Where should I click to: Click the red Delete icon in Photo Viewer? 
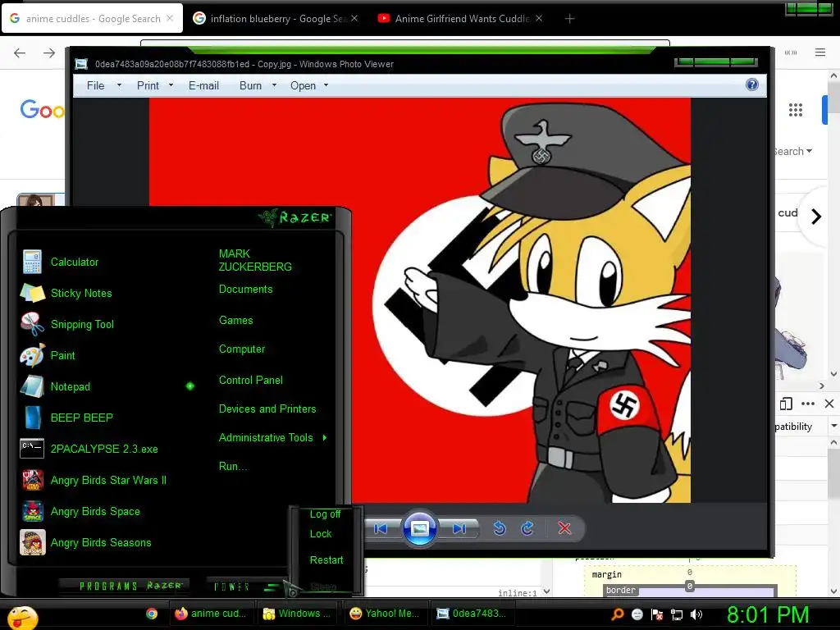click(x=564, y=529)
